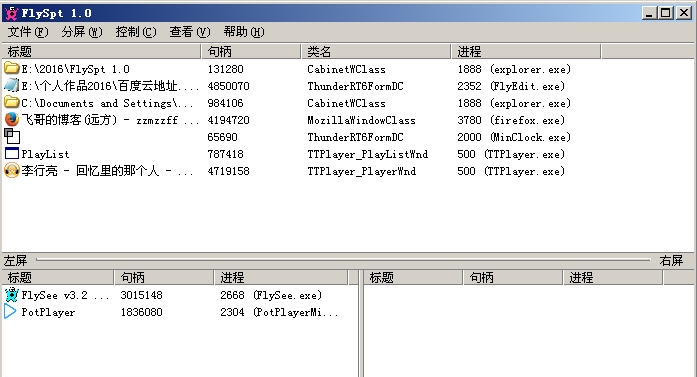Click the FlySee icon in left screen list
This screenshot has width=697, height=377.
12,295
